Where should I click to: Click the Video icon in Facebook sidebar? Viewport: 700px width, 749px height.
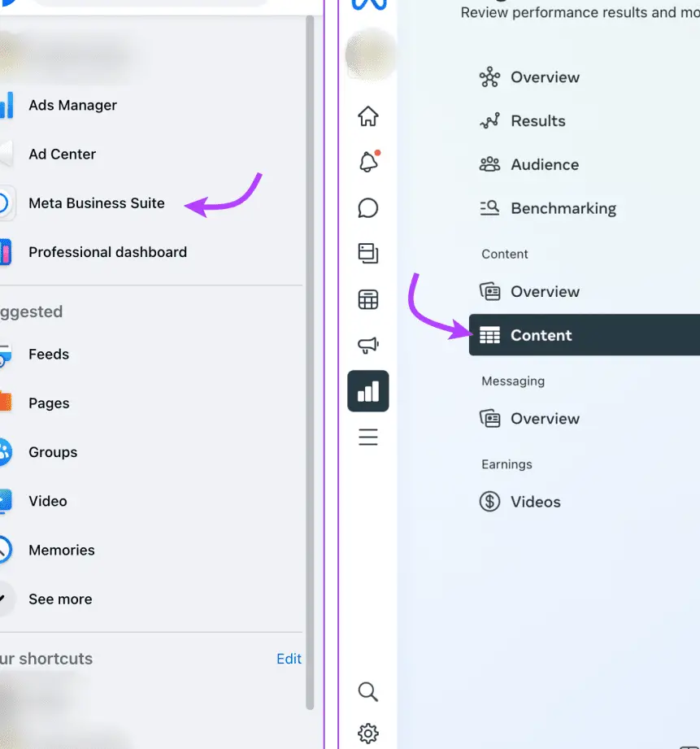click(x=6, y=501)
